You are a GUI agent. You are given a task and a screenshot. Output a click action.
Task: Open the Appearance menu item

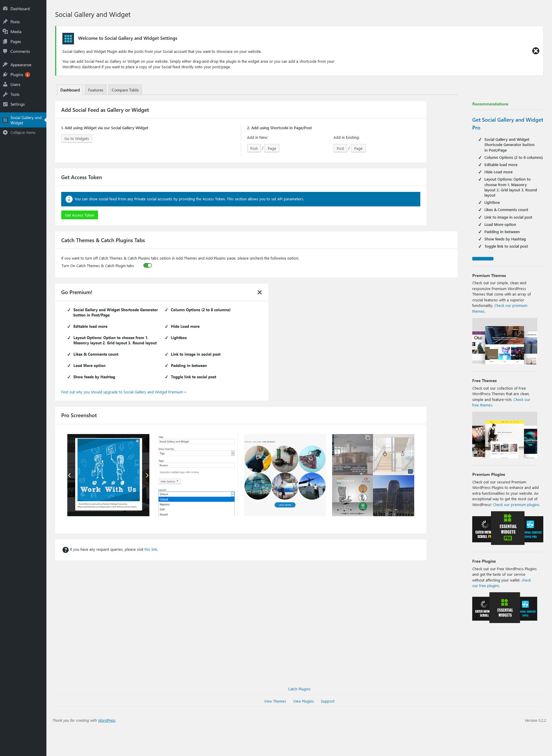pyautogui.click(x=23, y=64)
